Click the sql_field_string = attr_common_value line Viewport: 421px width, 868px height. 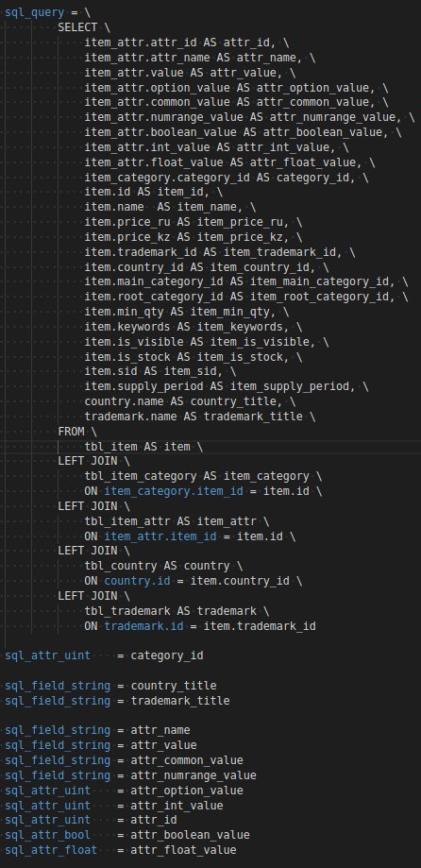click(x=124, y=759)
